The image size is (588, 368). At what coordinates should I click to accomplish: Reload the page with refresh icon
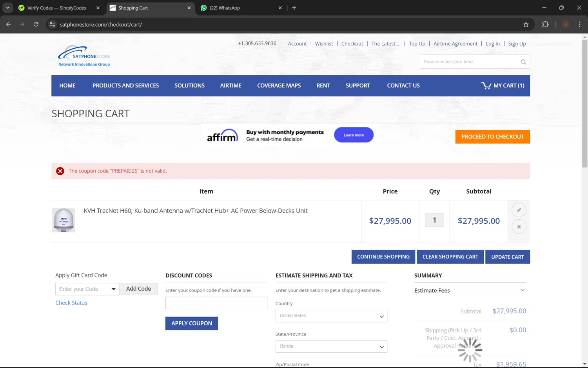pyautogui.click(x=36, y=24)
